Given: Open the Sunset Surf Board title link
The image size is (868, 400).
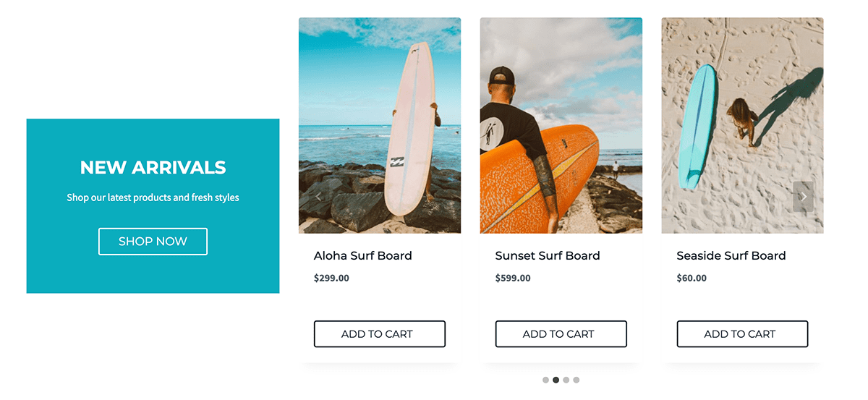Looking at the screenshot, I should tap(547, 256).
